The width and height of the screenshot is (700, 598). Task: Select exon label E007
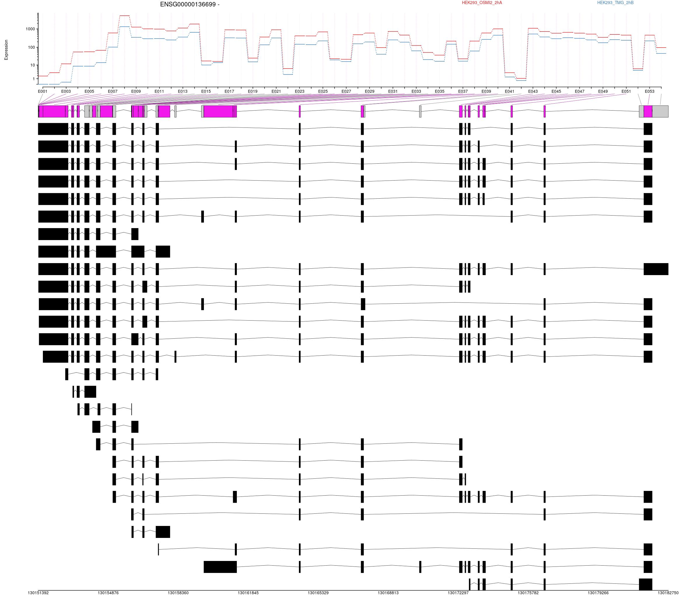pos(113,91)
